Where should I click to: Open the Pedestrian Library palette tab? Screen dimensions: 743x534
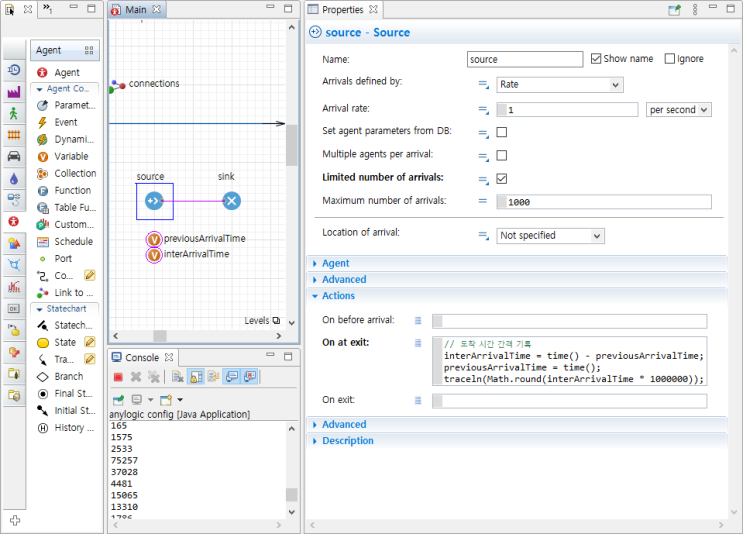click(14, 113)
